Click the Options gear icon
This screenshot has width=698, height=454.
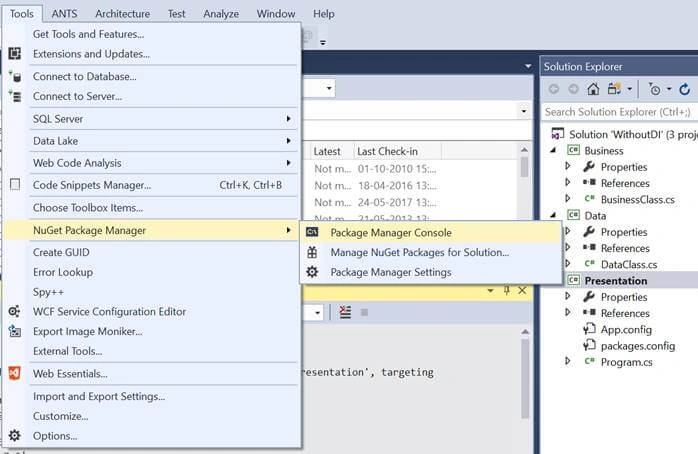click(14, 436)
